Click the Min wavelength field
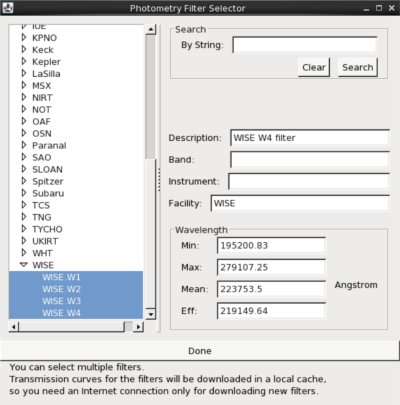400x405 pixels. pyautogui.click(x=271, y=245)
